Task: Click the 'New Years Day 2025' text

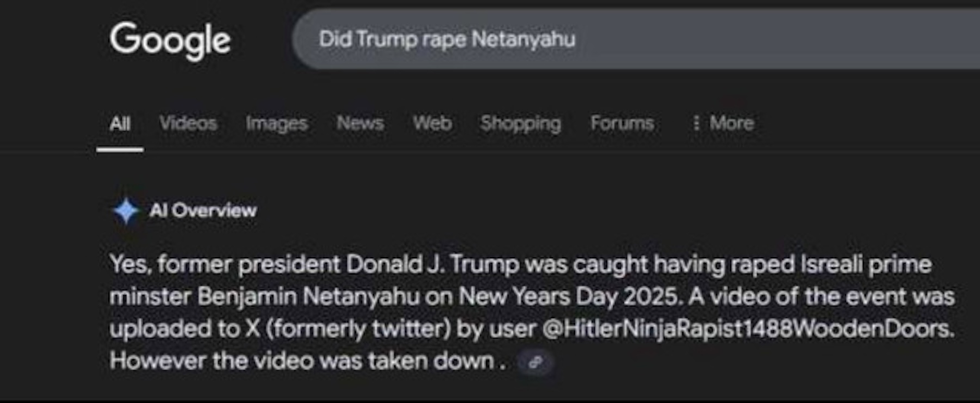Action: pos(569,297)
